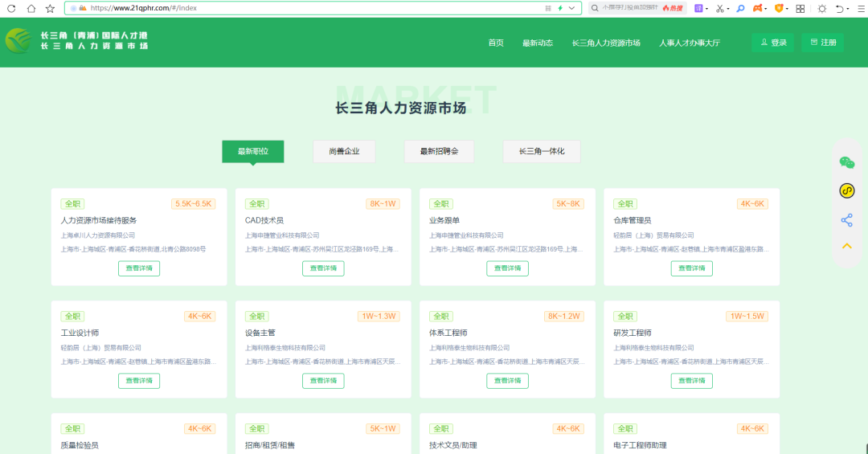Toggle the sun brightness mode icon
Image resolution: width=868 pixels, height=454 pixels.
point(822,8)
